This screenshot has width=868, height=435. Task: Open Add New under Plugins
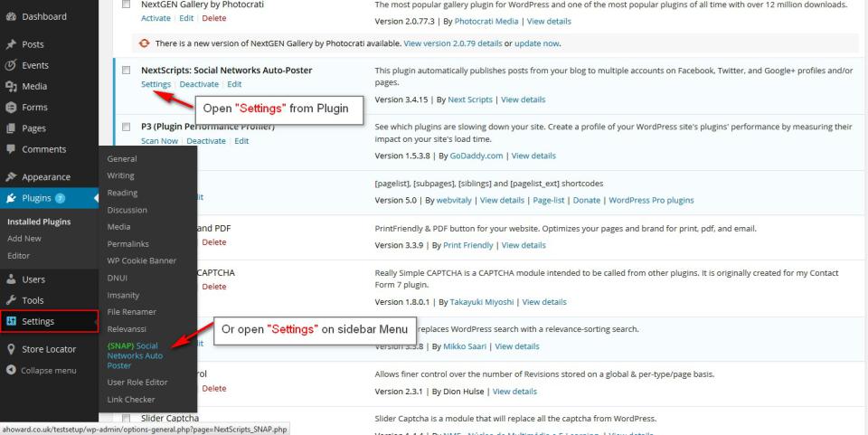(24, 239)
